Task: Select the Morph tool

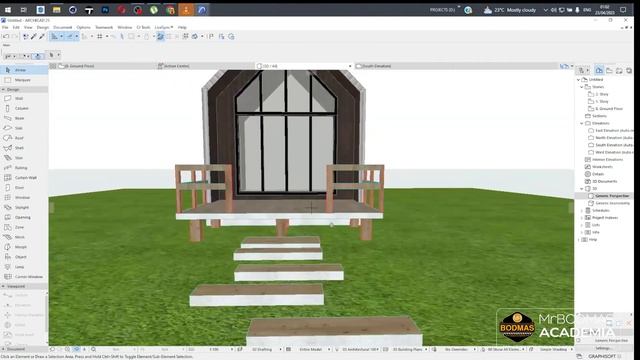Action: pos(24,247)
